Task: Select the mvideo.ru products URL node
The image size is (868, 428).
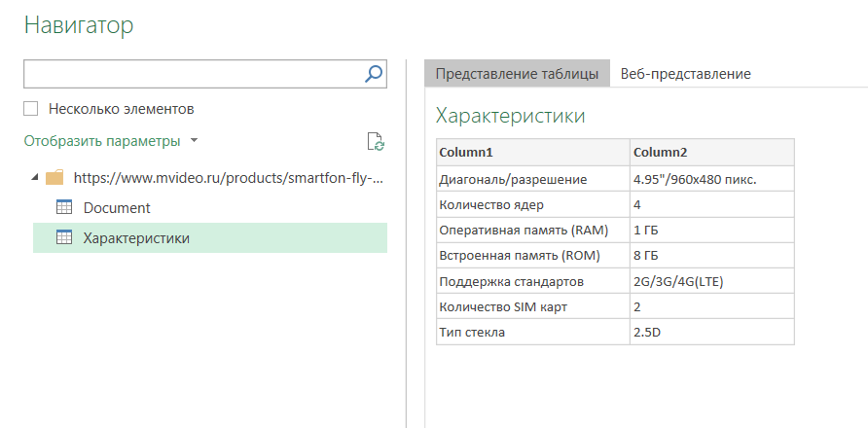Action: (x=228, y=178)
